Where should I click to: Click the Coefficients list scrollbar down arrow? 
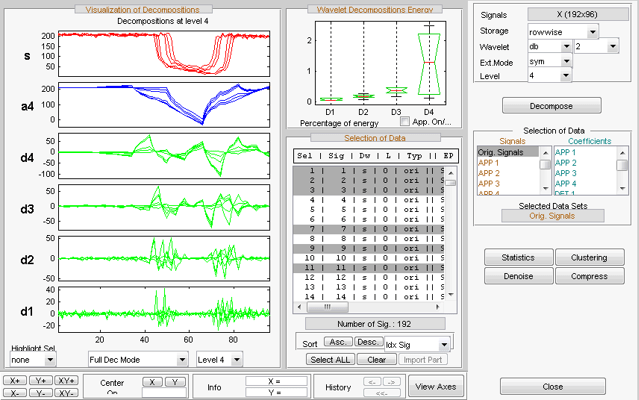point(622,188)
